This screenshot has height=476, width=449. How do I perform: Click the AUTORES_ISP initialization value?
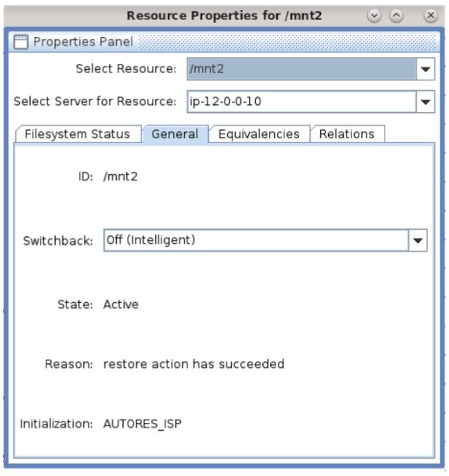[142, 424]
